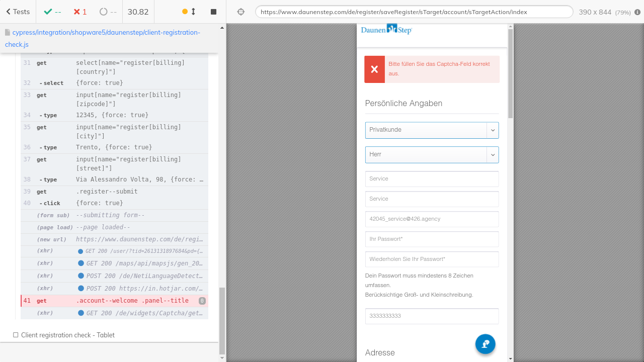Click the URL address bar
This screenshot has width=644, height=362.
tap(414, 12)
